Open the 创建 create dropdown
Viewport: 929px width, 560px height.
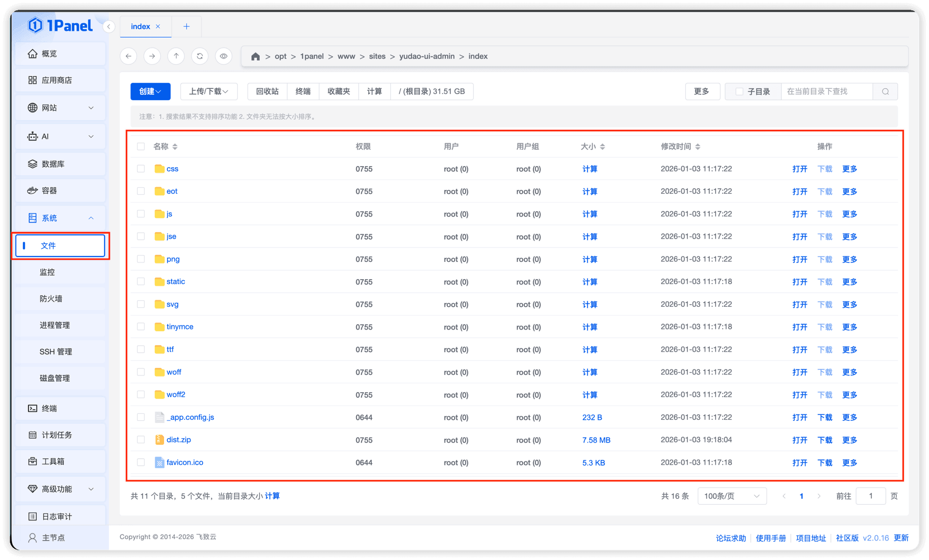click(150, 91)
